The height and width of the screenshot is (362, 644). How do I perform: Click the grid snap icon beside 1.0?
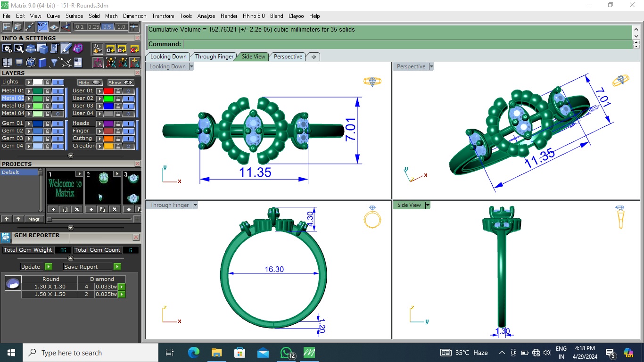(x=134, y=27)
